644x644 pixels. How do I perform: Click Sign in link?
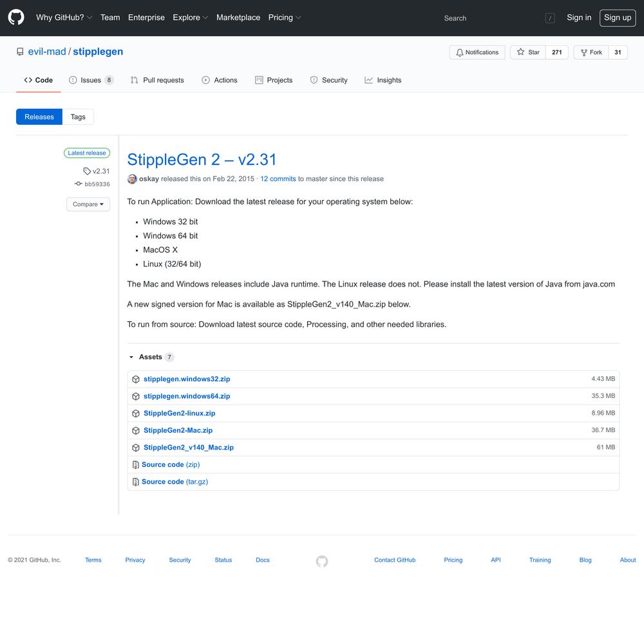pyautogui.click(x=579, y=17)
